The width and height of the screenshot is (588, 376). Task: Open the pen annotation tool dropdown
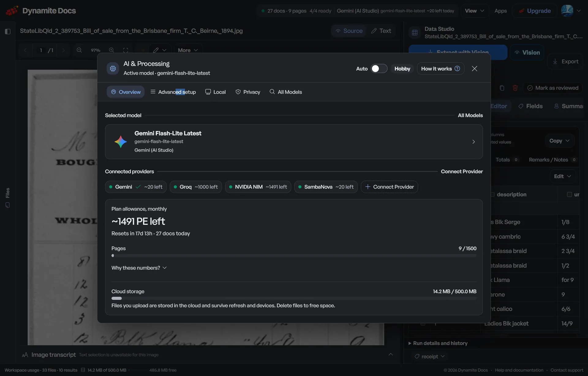[x=160, y=50]
